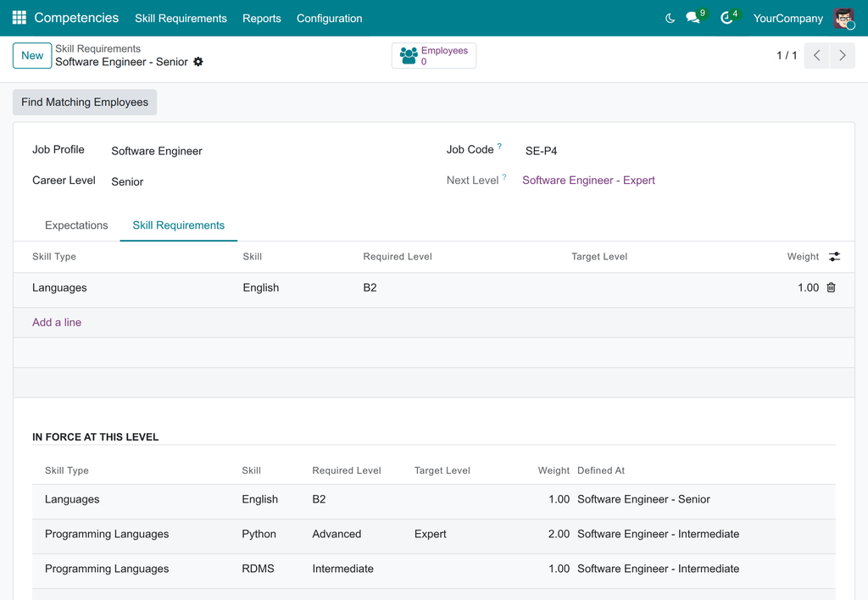Screen dimensions: 868x600
Task: Click the gear actions icon beside record title
Action: coord(198,62)
